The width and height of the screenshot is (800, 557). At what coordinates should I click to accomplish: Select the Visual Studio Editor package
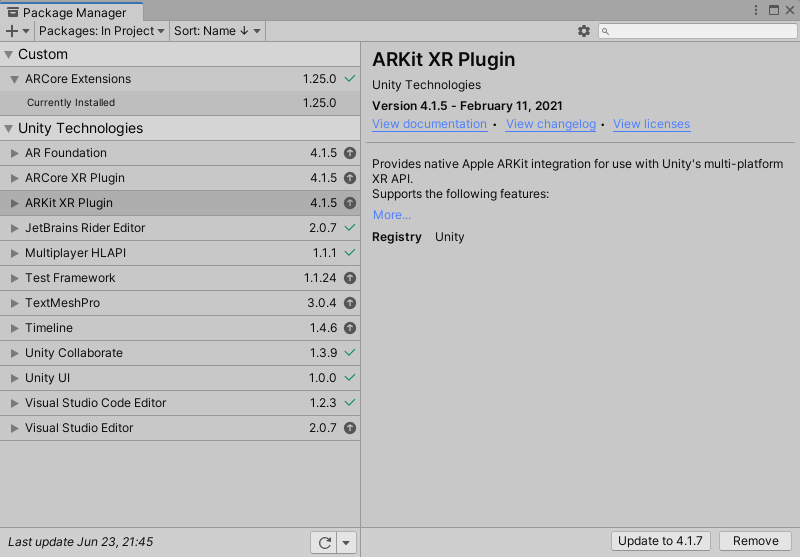pos(180,428)
